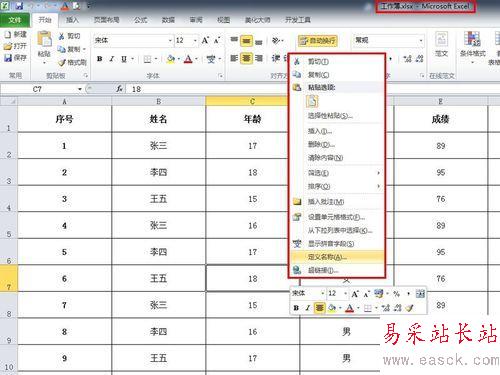Choose Clear Contents (清除内容) in context menu
500x375 pixels.
coord(337,158)
